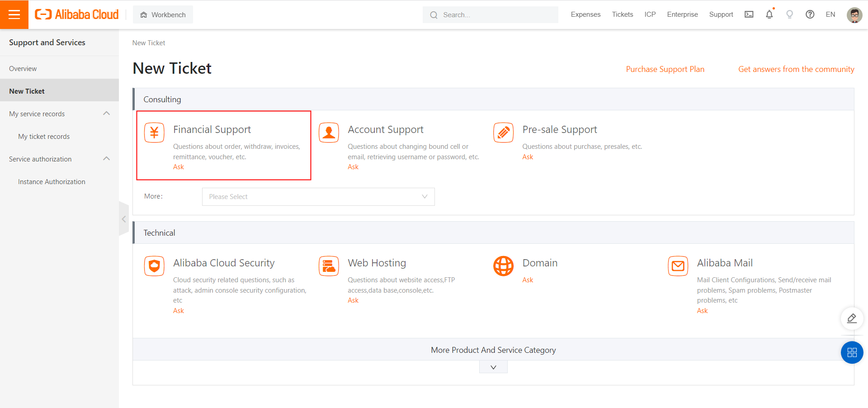Open the notifications bell
The image size is (868, 408).
(769, 14)
